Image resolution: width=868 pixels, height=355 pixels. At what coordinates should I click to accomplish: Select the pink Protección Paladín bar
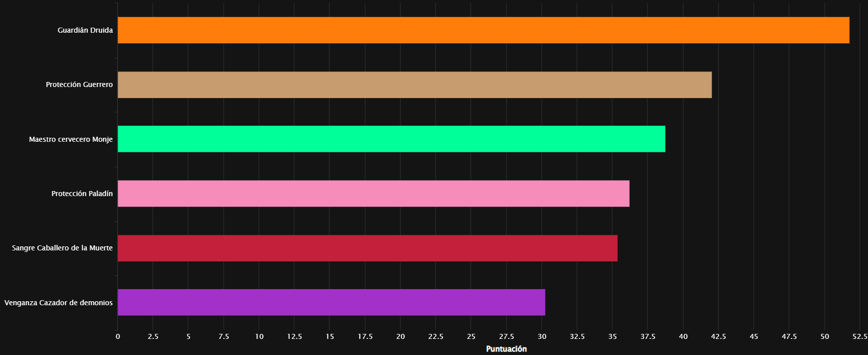coord(373,194)
